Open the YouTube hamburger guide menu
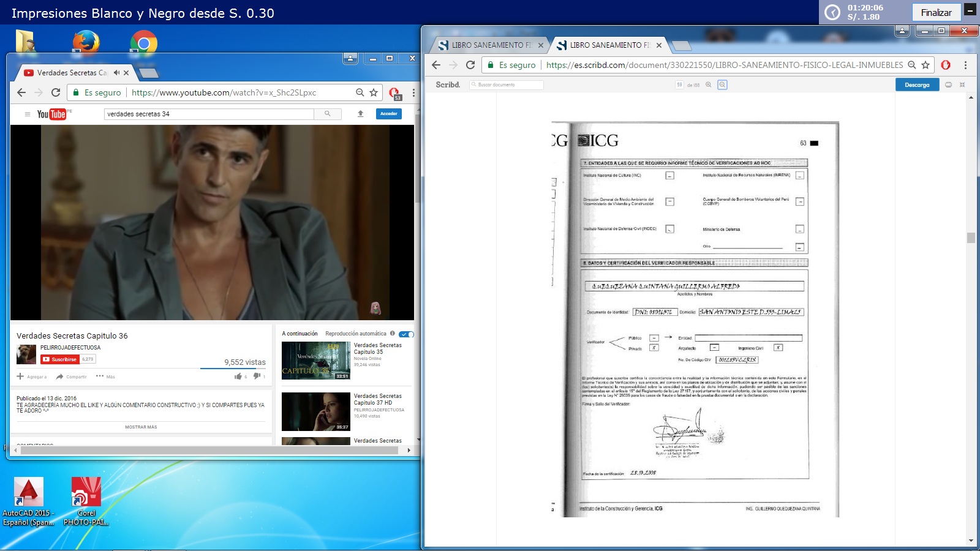The image size is (980, 551). pyautogui.click(x=27, y=114)
